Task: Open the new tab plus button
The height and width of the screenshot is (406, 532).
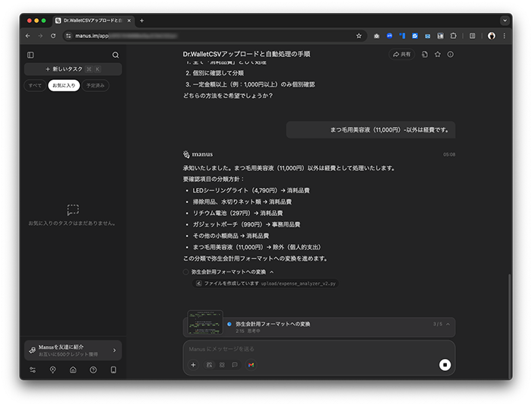Action: click(x=142, y=21)
